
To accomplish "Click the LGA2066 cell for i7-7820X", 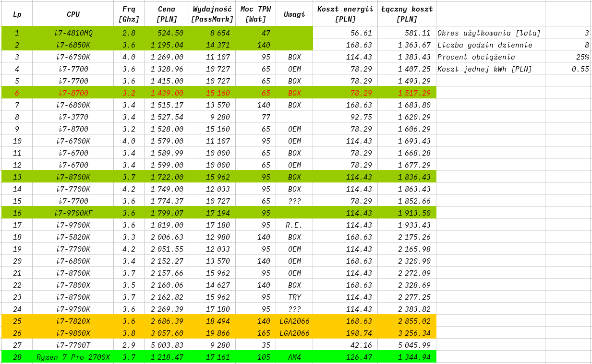I will click(x=294, y=321).
